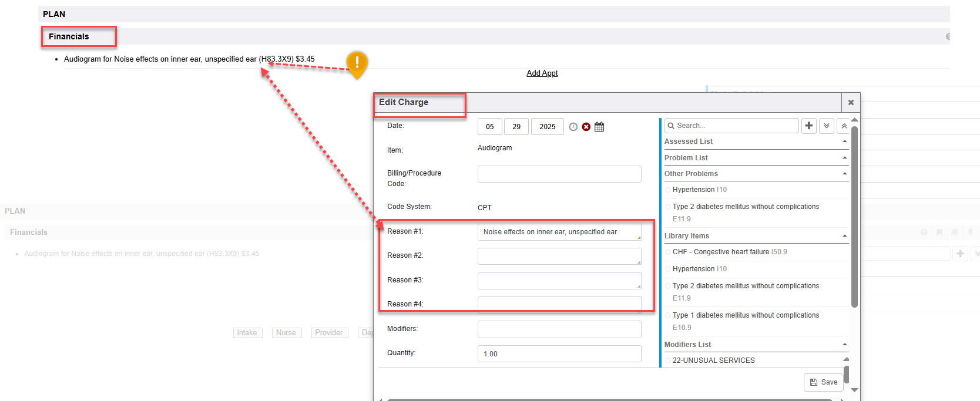Select the 22-UNUSUAL SERVICES modifier

pos(669,360)
